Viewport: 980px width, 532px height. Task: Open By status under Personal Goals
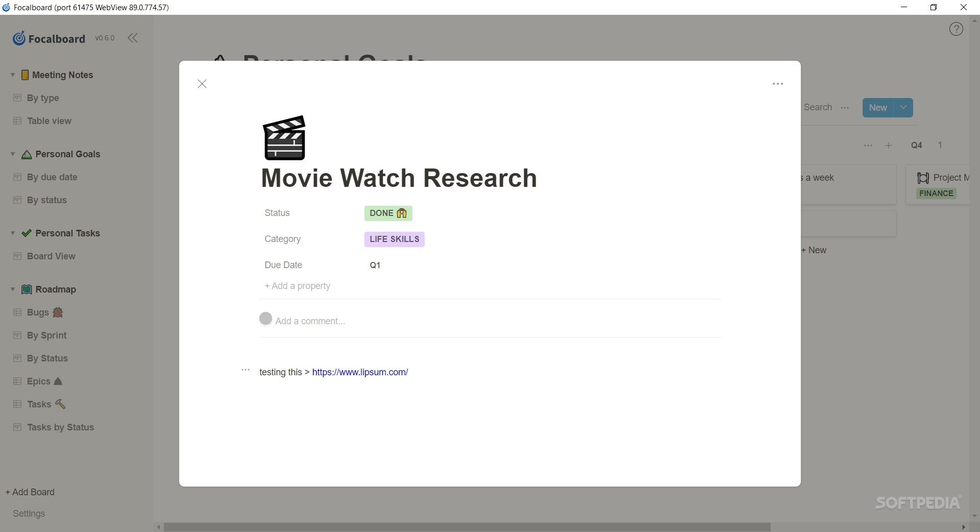pyautogui.click(x=46, y=200)
